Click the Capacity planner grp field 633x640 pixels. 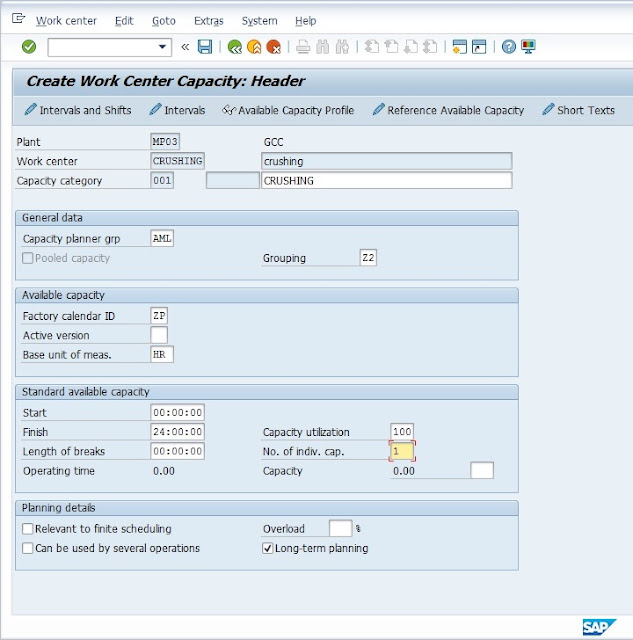click(162, 238)
